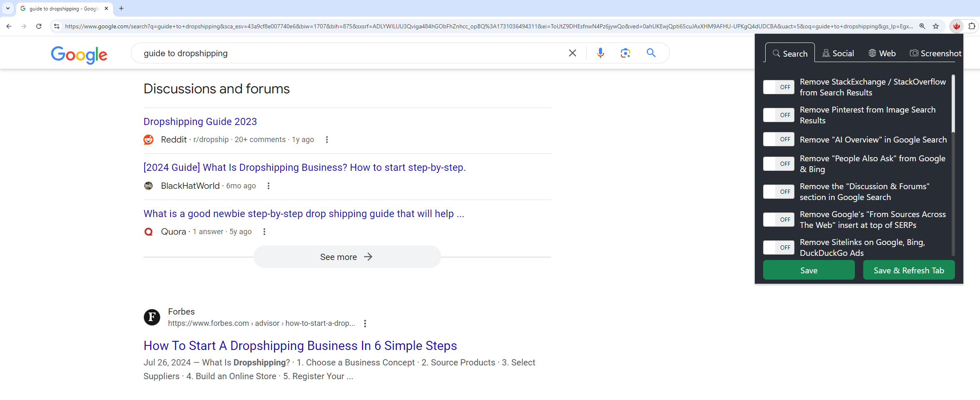Click 'Remove "AI Overview" in Google Search' label

pos(873,140)
